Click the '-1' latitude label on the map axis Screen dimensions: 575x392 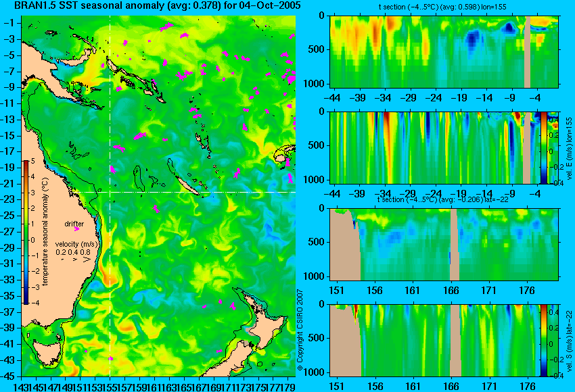(x=10, y=23)
